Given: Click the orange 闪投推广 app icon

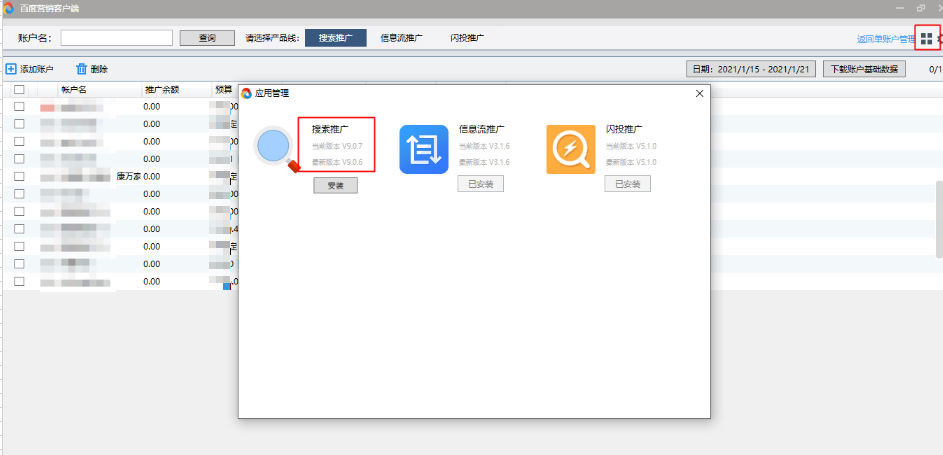Looking at the screenshot, I should 570,150.
